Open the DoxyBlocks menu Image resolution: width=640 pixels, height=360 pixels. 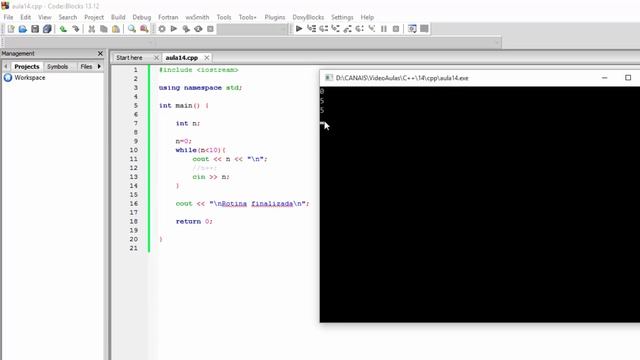point(308,17)
